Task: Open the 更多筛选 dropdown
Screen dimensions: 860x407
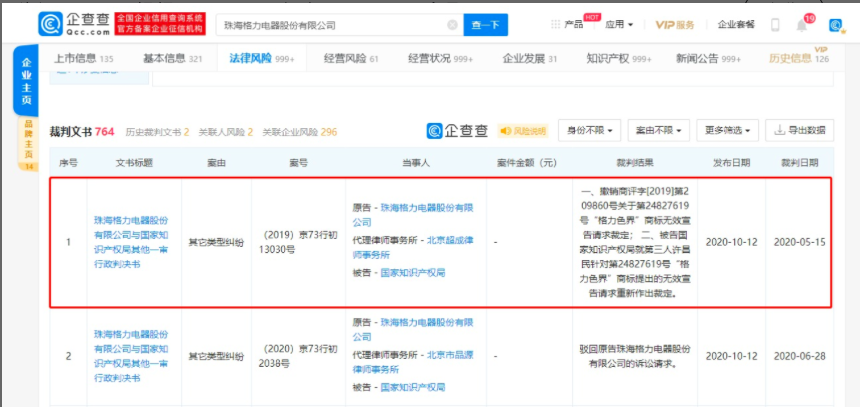Action: point(728,131)
